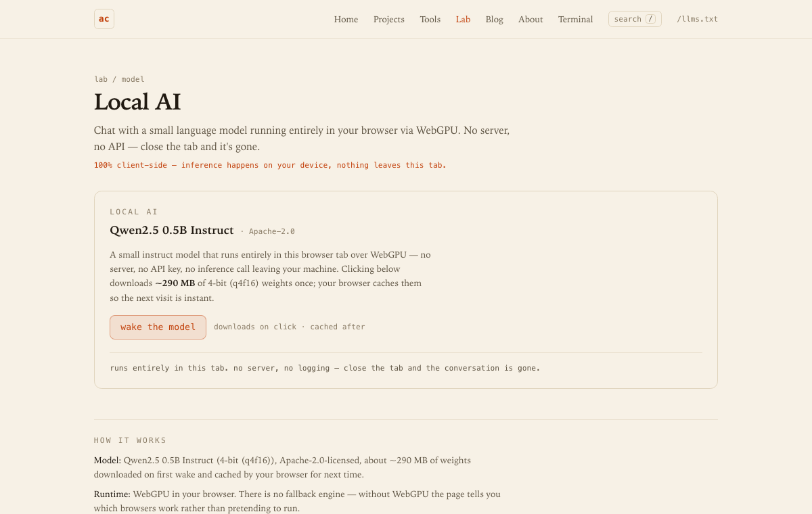The height and width of the screenshot is (514, 812).
Task: Click the 'ac' site logo
Action: (104, 19)
